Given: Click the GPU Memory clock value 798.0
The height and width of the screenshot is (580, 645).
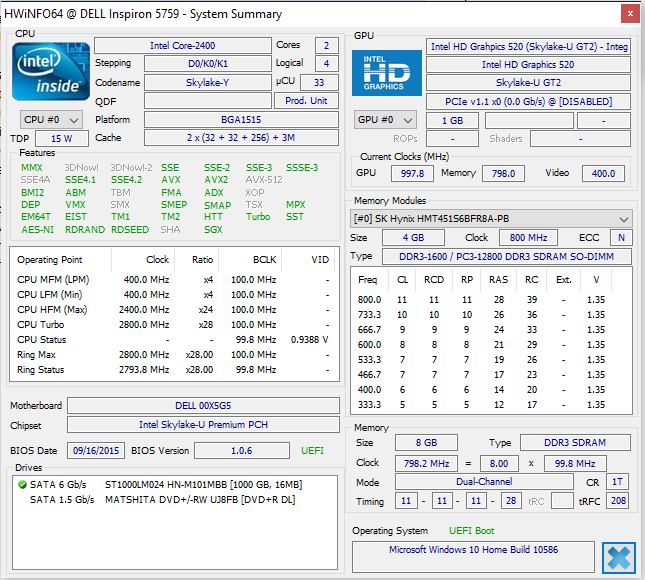Looking at the screenshot, I should click(503, 174).
